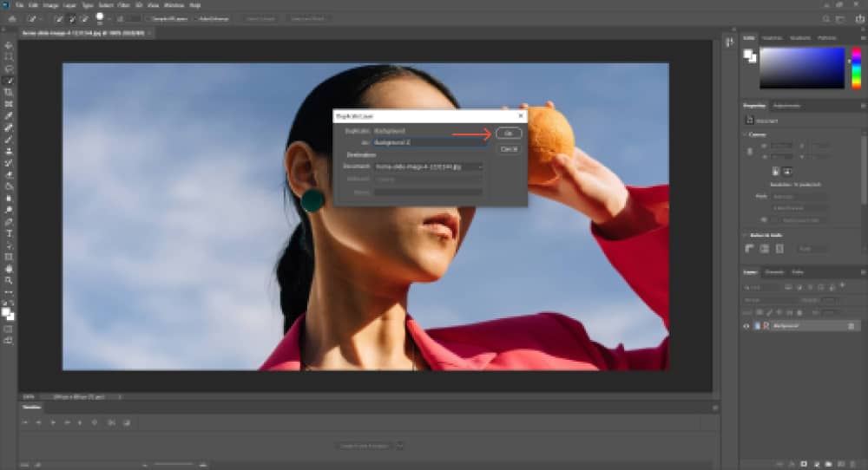Select the Gradient tool
Image resolution: width=868 pixels, height=470 pixels.
pyautogui.click(x=9, y=186)
